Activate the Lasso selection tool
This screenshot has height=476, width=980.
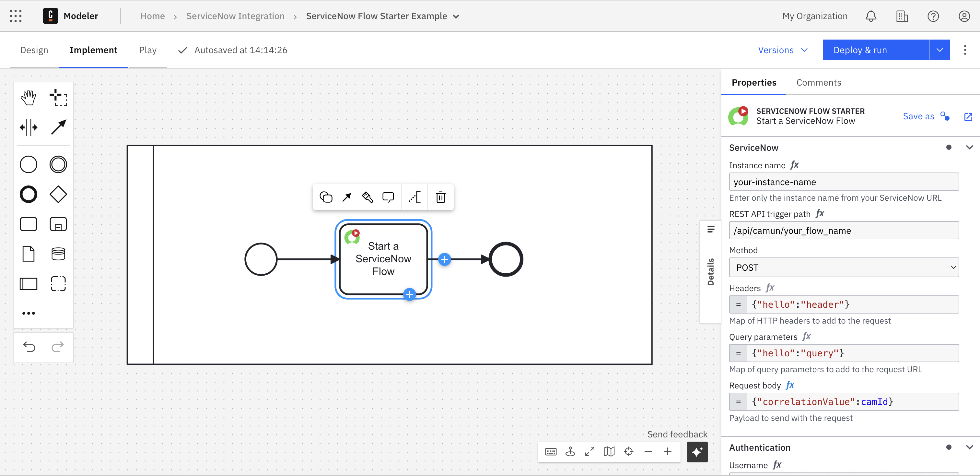(x=58, y=97)
